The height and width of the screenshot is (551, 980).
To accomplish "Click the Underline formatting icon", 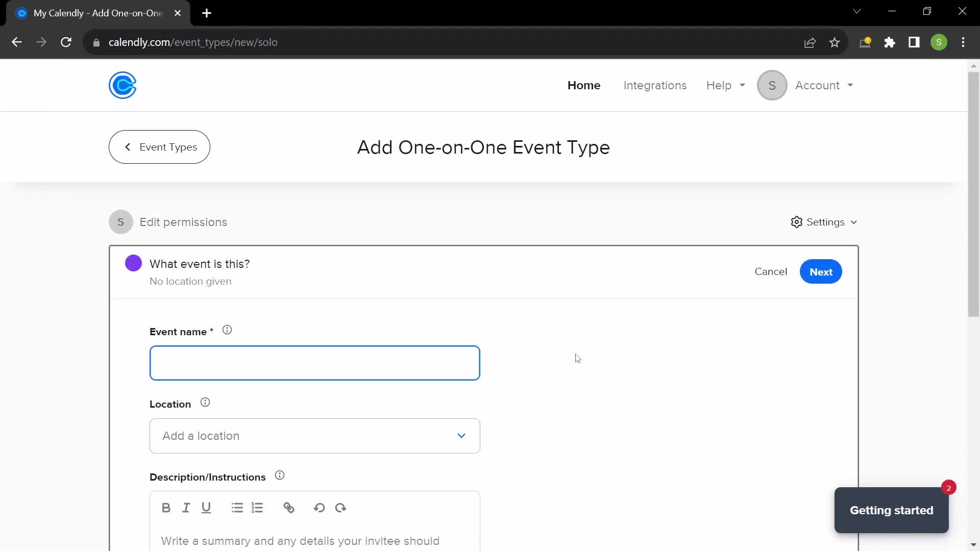I will 207,508.
